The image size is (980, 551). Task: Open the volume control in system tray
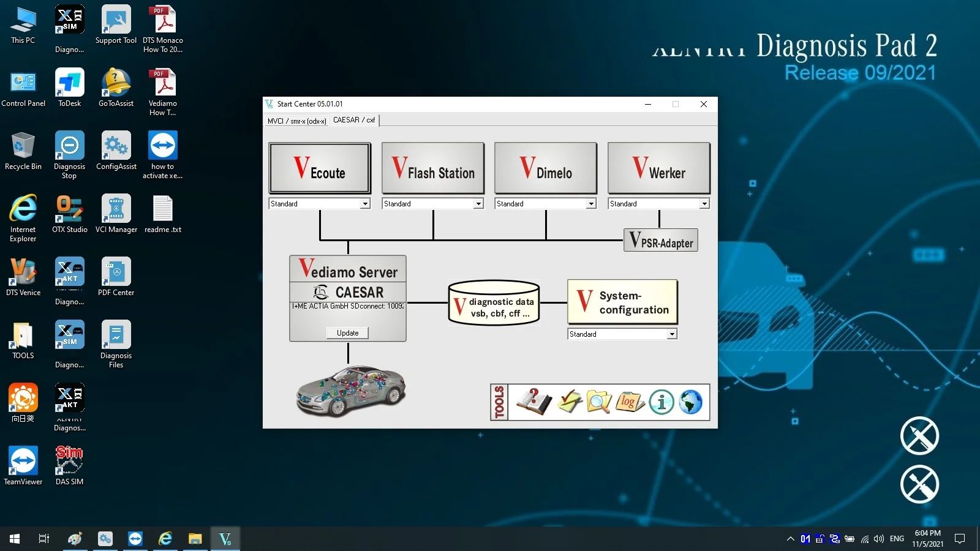tap(879, 539)
